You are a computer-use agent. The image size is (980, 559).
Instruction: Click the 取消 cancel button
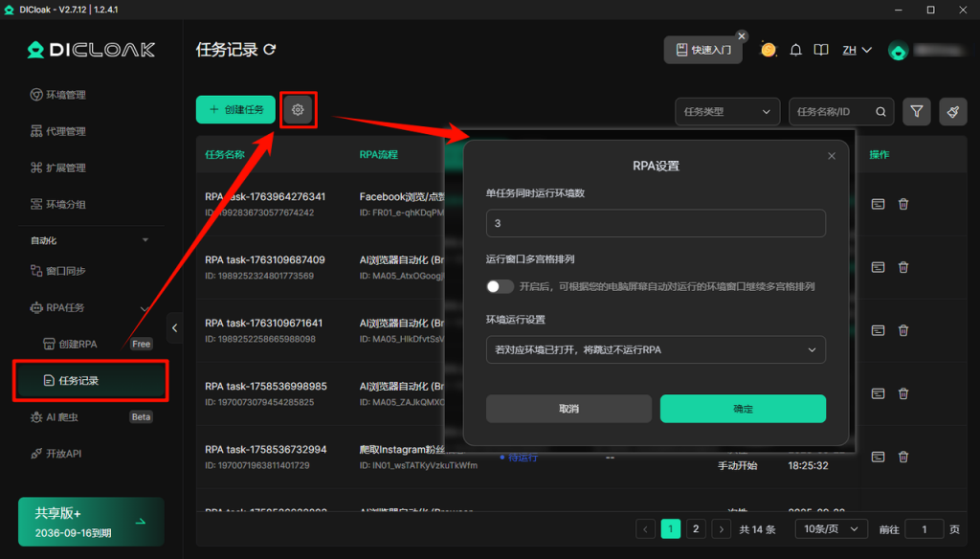click(568, 409)
